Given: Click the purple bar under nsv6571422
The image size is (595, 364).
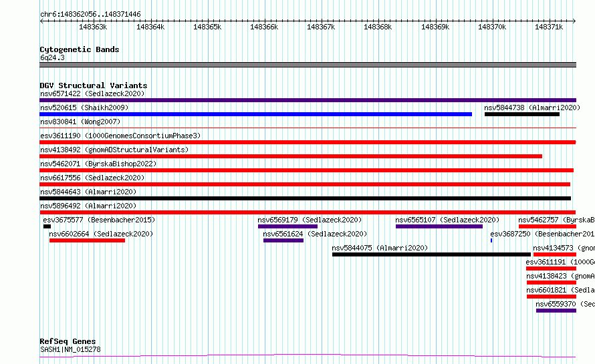Looking at the screenshot, I should coord(308,100).
